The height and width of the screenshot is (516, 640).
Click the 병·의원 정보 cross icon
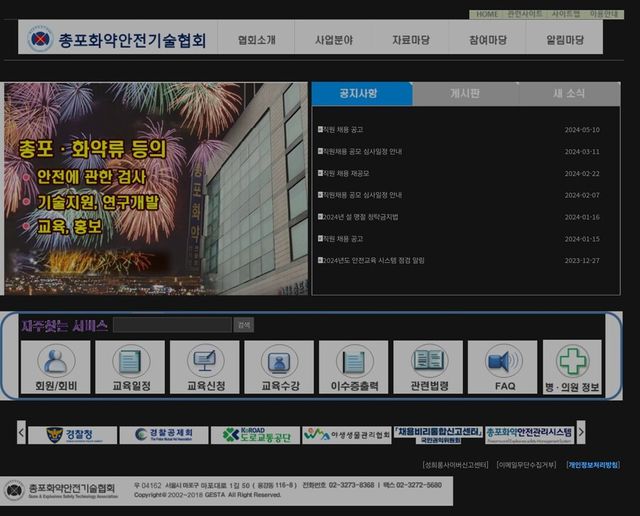click(x=572, y=367)
